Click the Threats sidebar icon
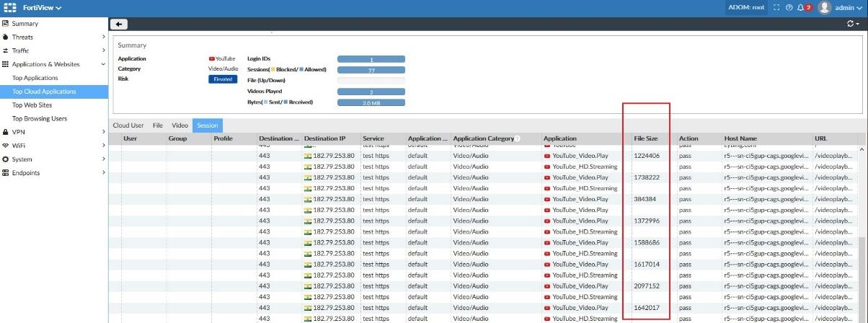Viewport: 868px width, 323px height. click(x=5, y=37)
